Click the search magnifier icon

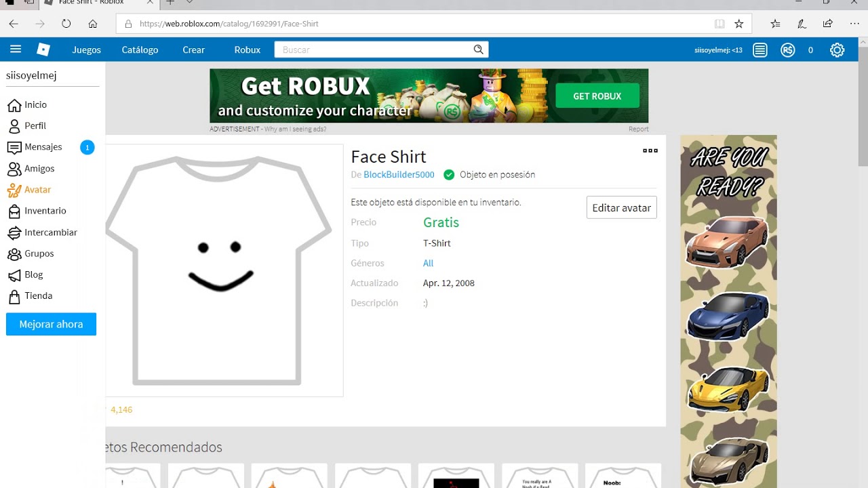tap(479, 49)
